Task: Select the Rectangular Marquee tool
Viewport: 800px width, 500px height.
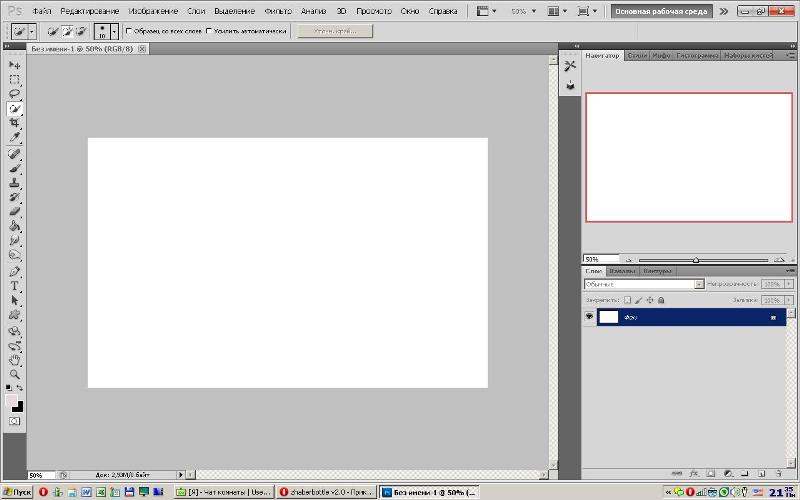Action: [14, 80]
